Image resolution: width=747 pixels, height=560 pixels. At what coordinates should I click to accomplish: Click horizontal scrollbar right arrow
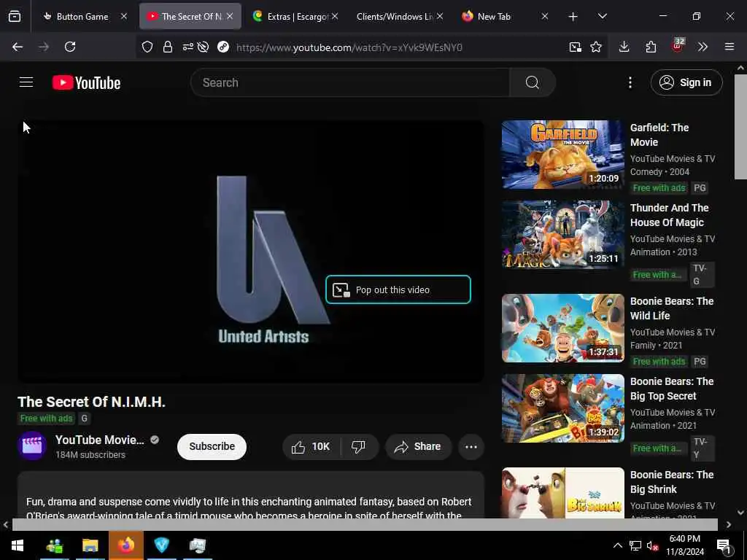click(729, 525)
